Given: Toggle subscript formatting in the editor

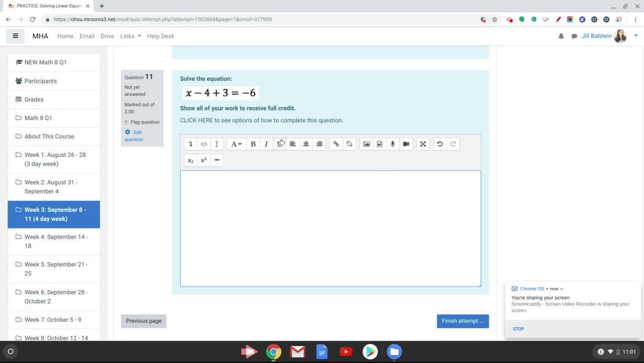Looking at the screenshot, I should (190, 160).
